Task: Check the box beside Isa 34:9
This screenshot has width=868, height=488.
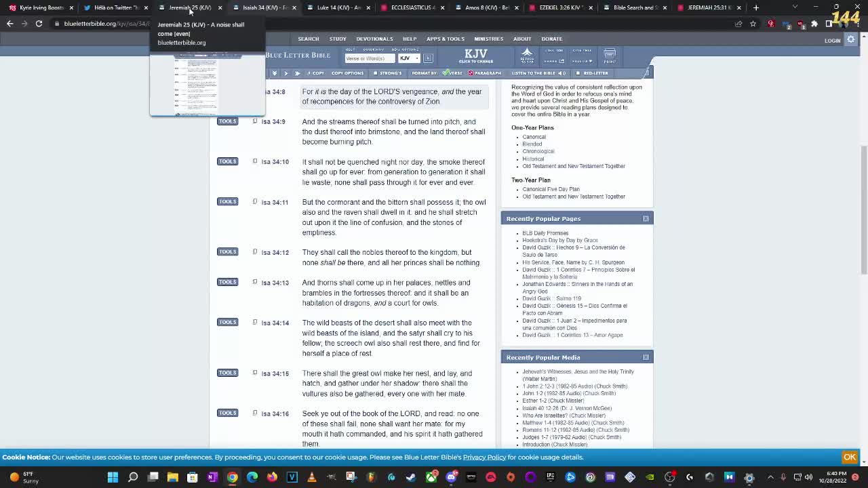Action: pyautogui.click(x=255, y=121)
